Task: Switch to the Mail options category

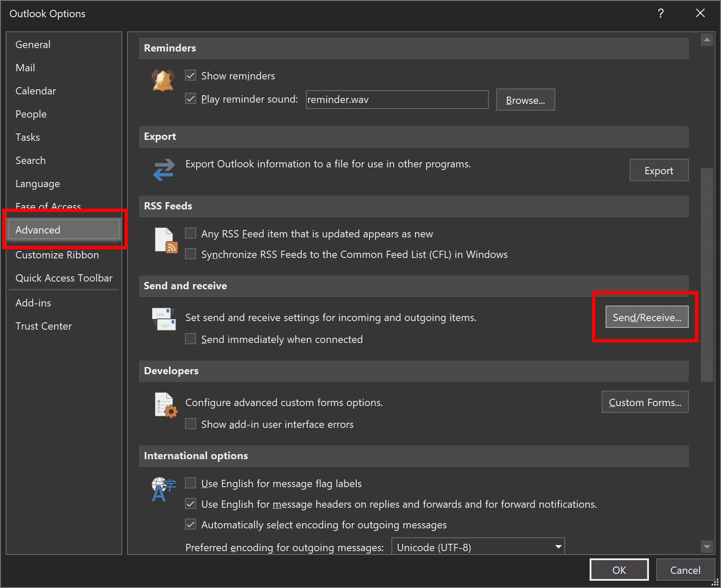Action: (25, 68)
